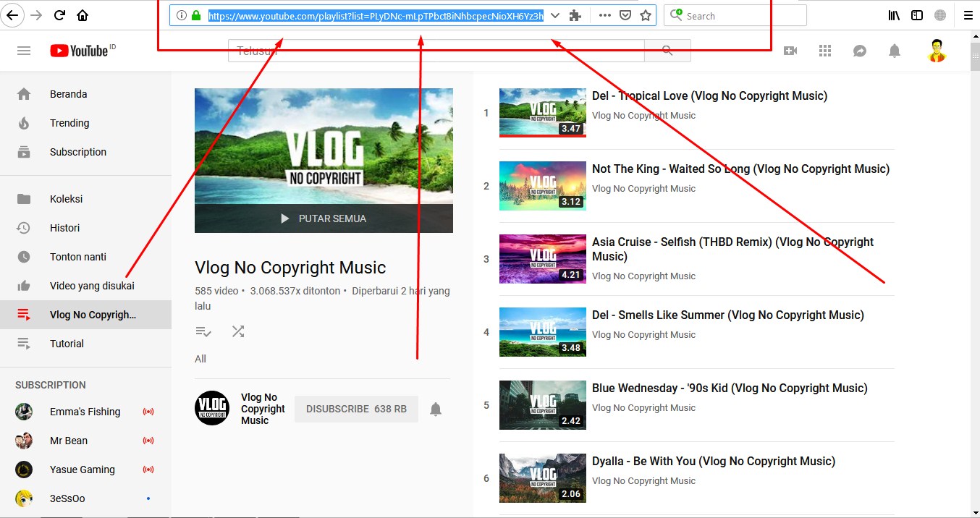980x518 pixels.
Task: Open Emma's Fishing subscription channel
Action: pos(85,412)
